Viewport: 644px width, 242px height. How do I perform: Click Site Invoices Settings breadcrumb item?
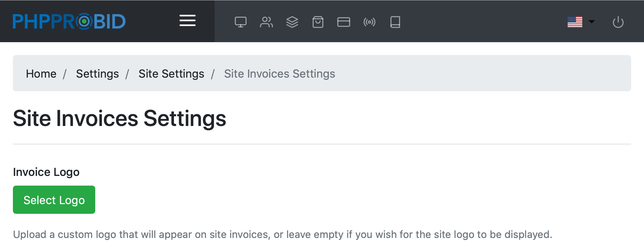click(x=279, y=74)
